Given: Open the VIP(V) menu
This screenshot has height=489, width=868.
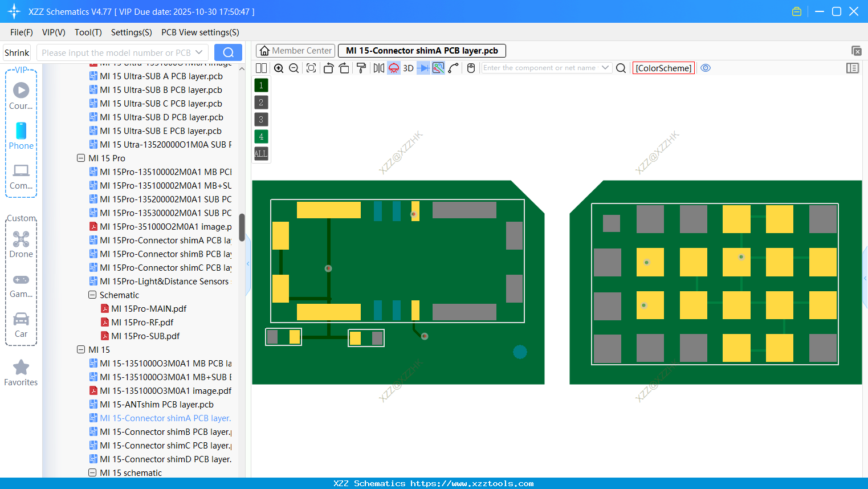Looking at the screenshot, I should [54, 32].
